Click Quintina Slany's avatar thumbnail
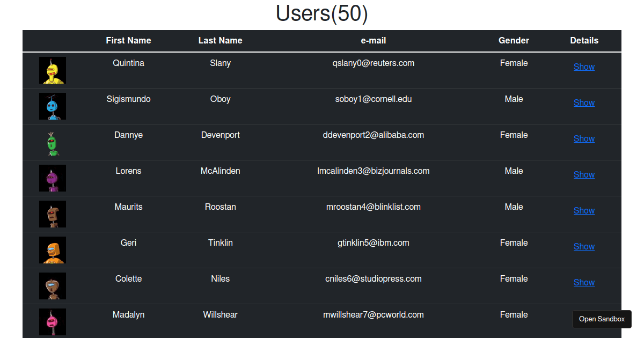Screen dimensions: 644x338 tap(52, 70)
